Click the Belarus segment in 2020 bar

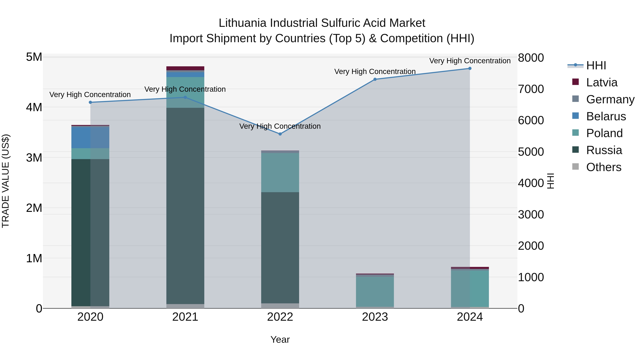pyautogui.click(x=91, y=138)
